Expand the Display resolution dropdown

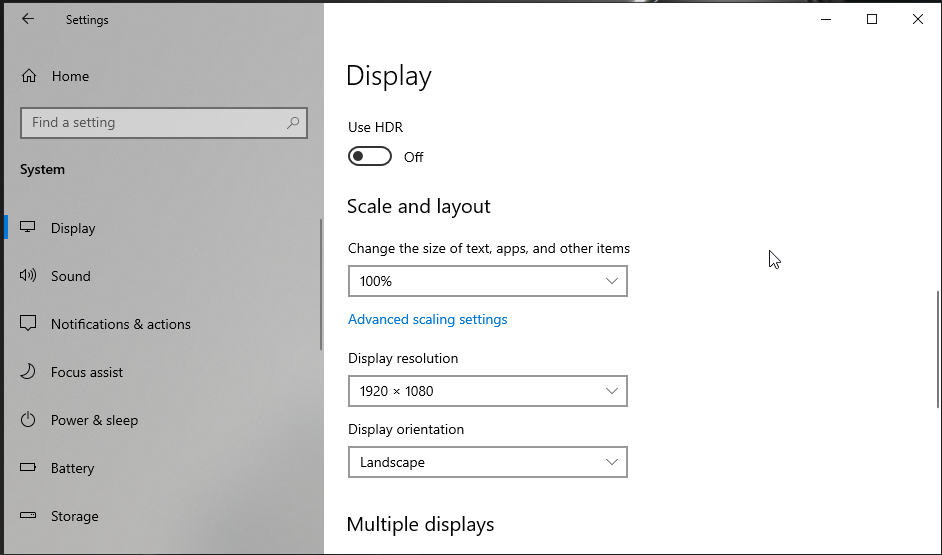point(487,391)
